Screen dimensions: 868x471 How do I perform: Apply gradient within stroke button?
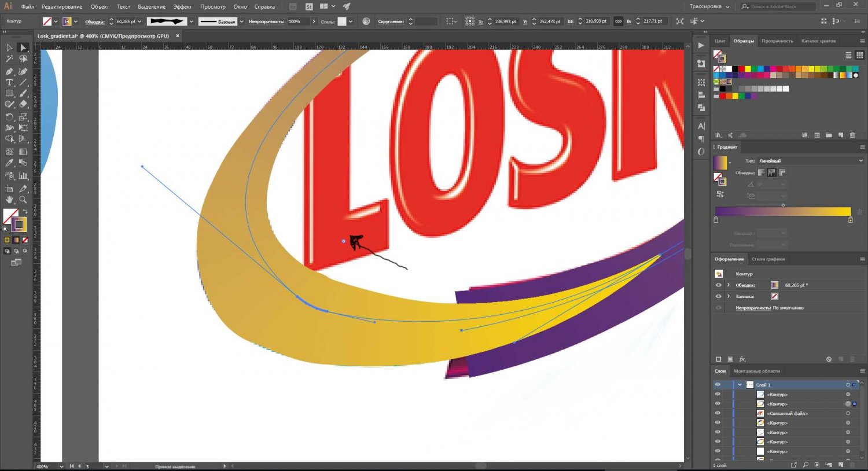(762, 172)
